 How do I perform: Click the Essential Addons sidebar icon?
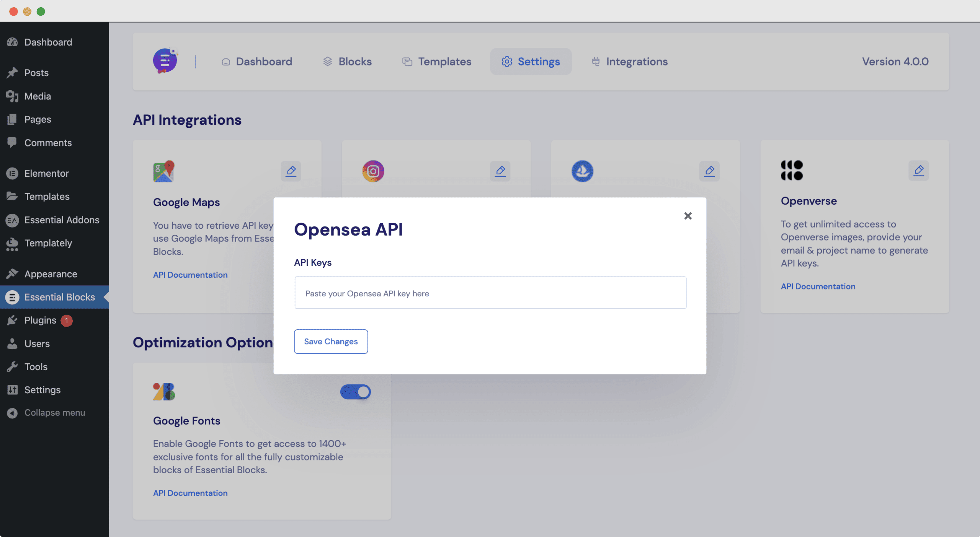tap(12, 220)
